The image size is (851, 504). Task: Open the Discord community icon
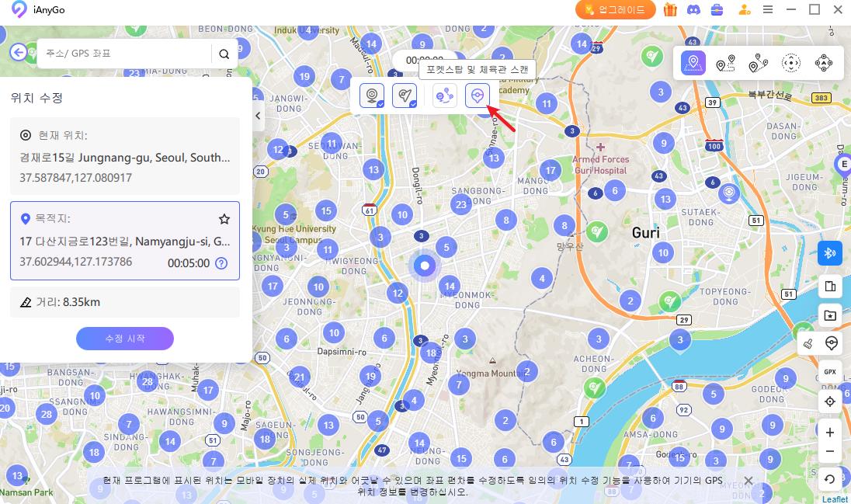693,10
